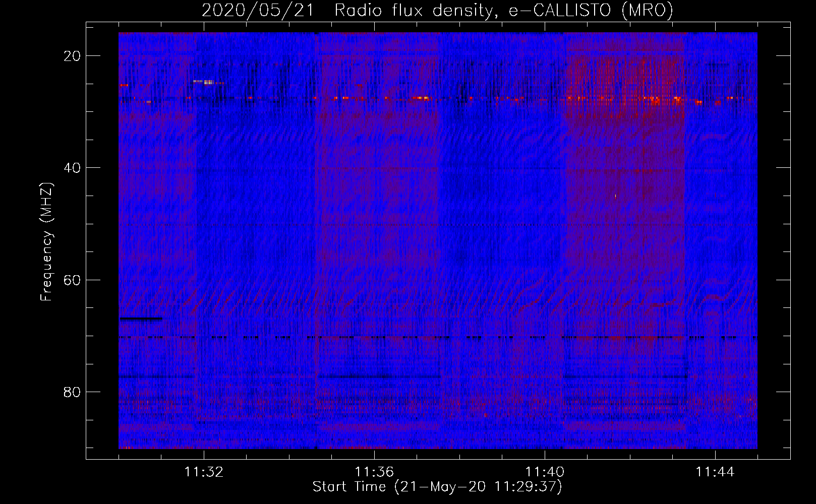Image resolution: width=816 pixels, height=504 pixels.
Task: Click the '20' frequency tick label
Action: pyautogui.click(x=72, y=56)
